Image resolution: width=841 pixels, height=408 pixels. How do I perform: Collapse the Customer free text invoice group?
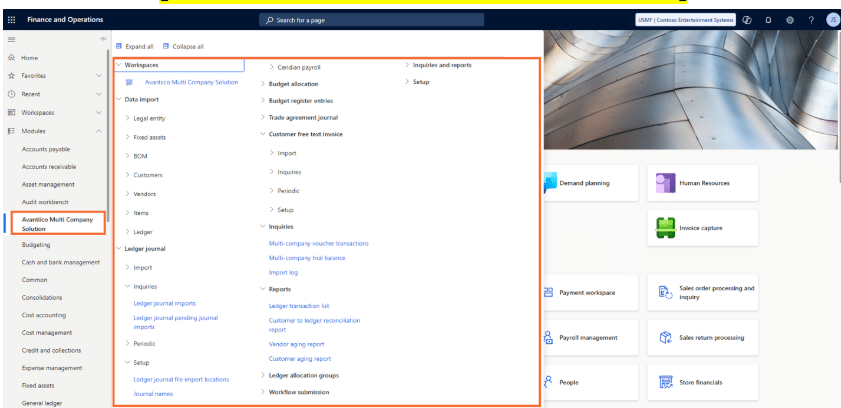click(263, 134)
